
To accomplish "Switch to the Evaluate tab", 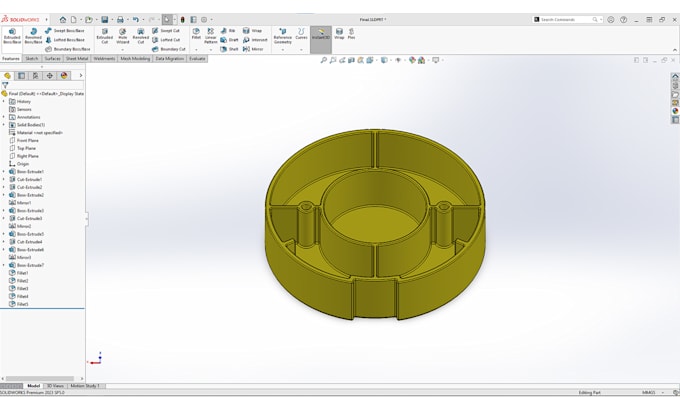I will pos(197,59).
